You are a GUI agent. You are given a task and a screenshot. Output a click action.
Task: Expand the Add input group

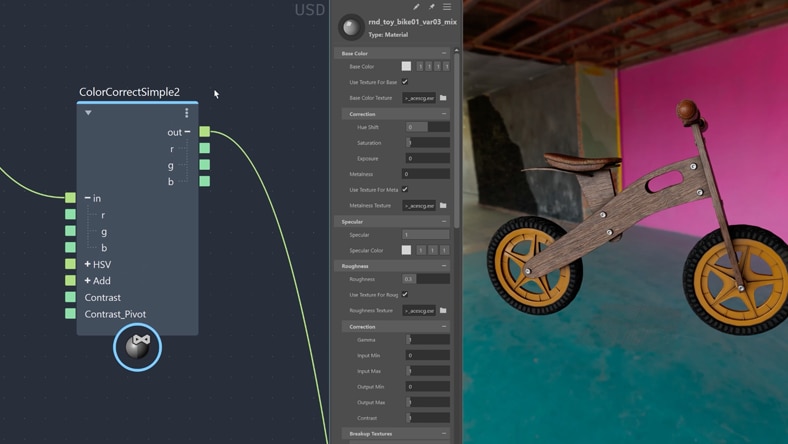click(87, 281)
